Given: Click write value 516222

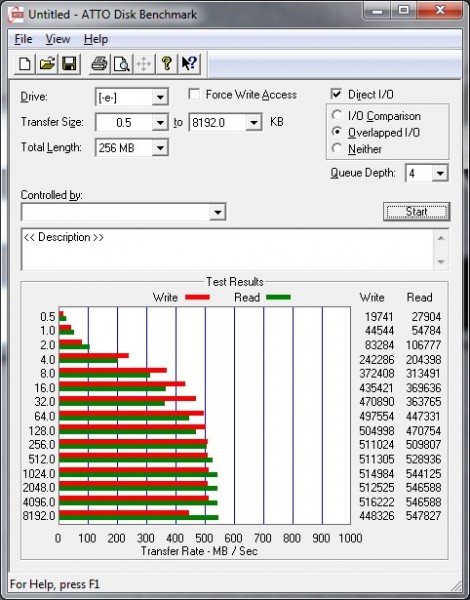Looking at the screenshot, I should 376,502.
